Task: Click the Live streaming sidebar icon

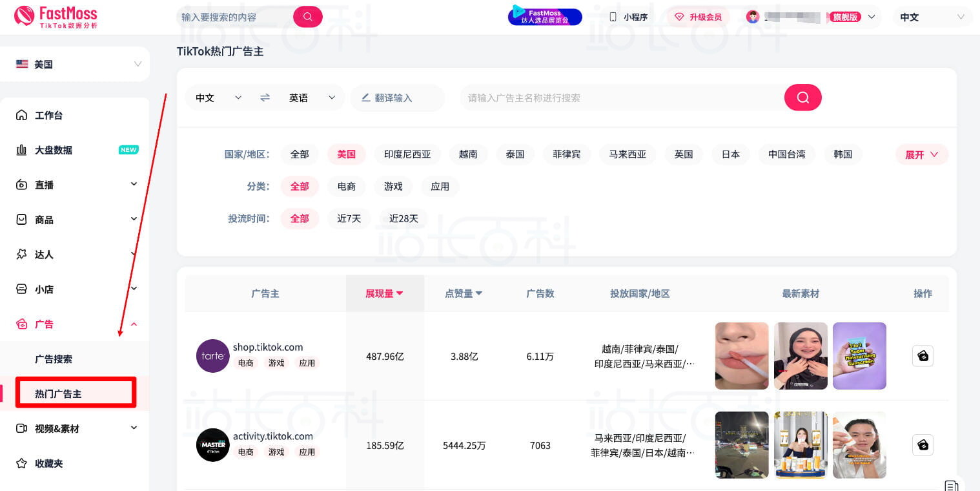Action: coord(21,185)
